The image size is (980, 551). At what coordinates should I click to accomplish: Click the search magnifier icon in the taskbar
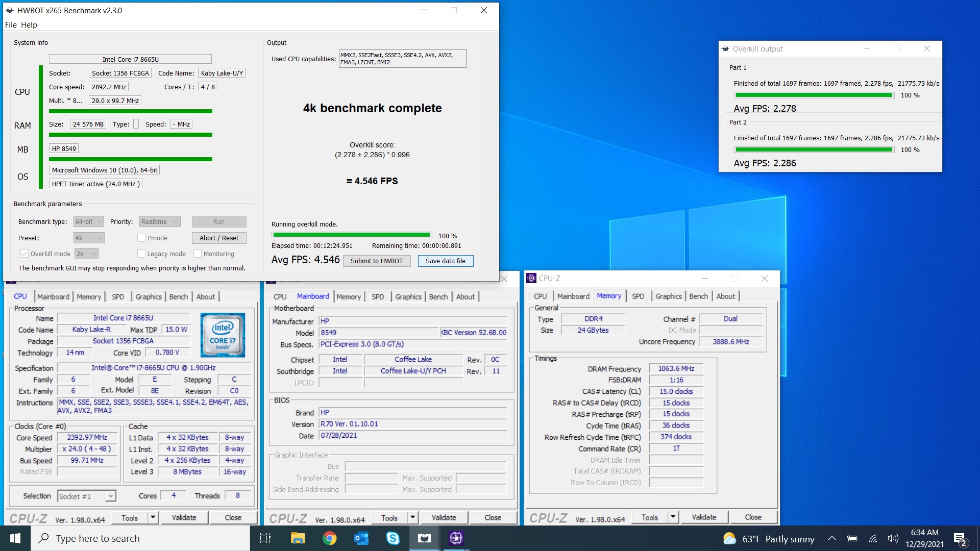point(44,538)
